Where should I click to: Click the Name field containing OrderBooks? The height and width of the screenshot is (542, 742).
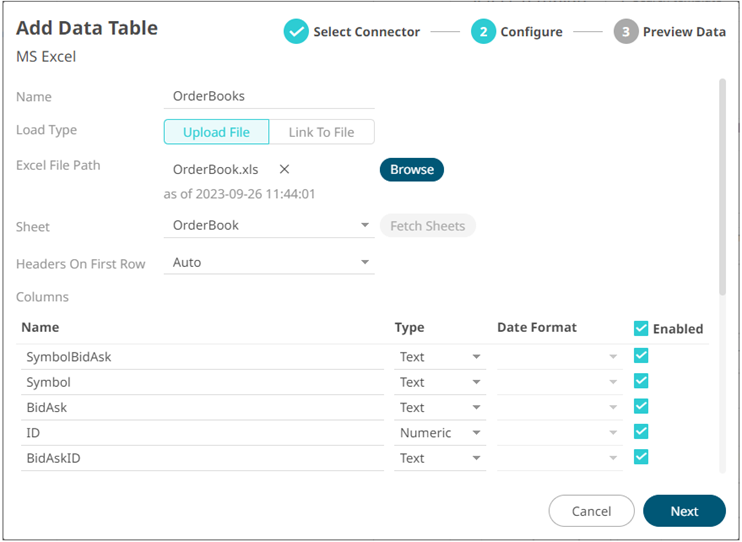coord(269,97)
